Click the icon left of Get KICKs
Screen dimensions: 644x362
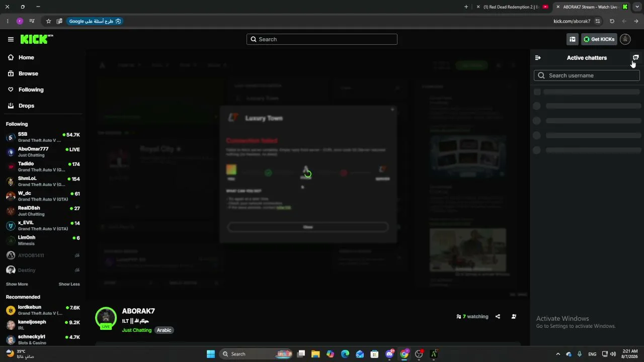(573, 39)
